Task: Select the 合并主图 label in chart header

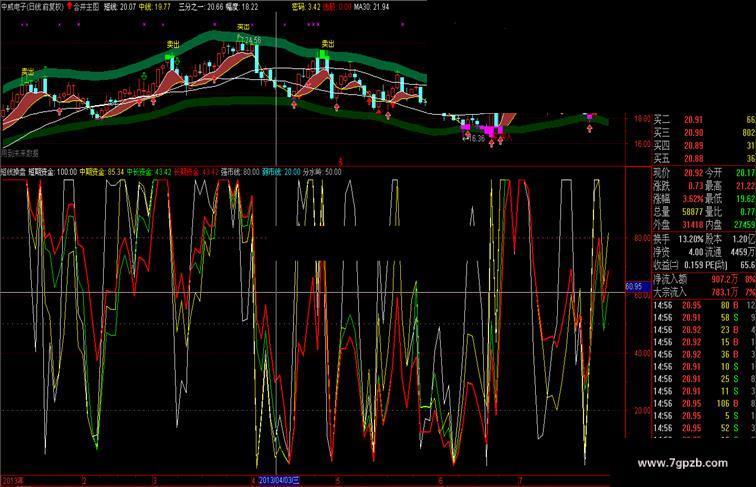Action: click(x=86, y=7)
